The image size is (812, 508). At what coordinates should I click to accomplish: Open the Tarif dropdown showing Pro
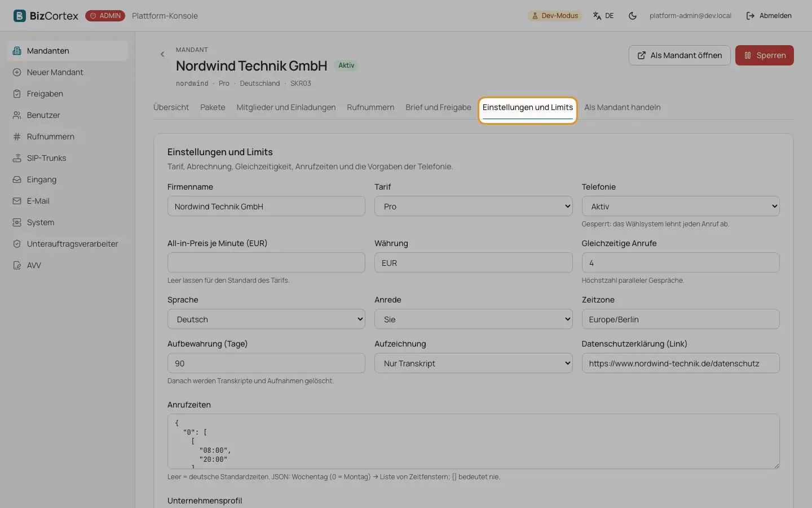click(x=473, y=206)
